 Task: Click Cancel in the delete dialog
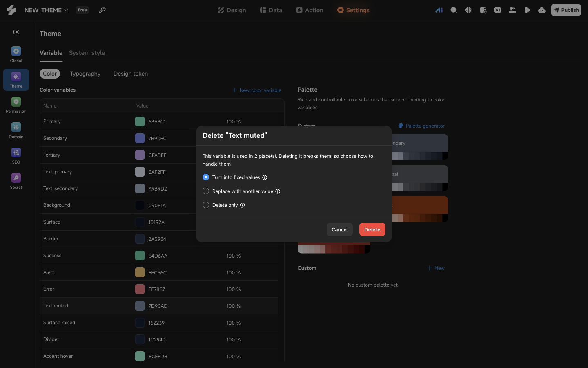[x=340, y=229]
